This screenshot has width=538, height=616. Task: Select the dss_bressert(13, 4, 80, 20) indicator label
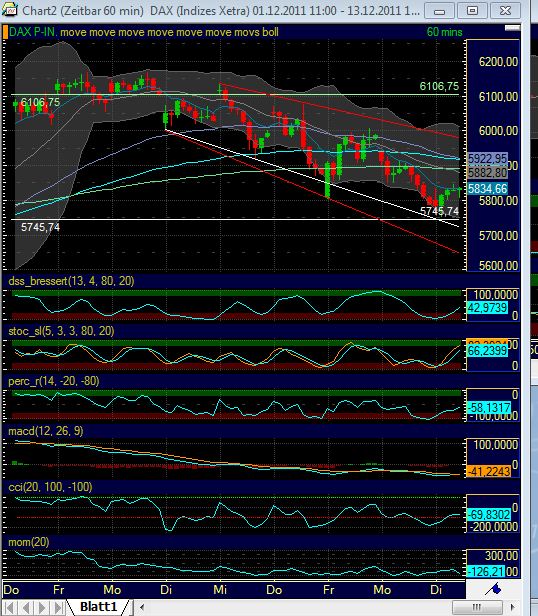click(x=71, y=281)
